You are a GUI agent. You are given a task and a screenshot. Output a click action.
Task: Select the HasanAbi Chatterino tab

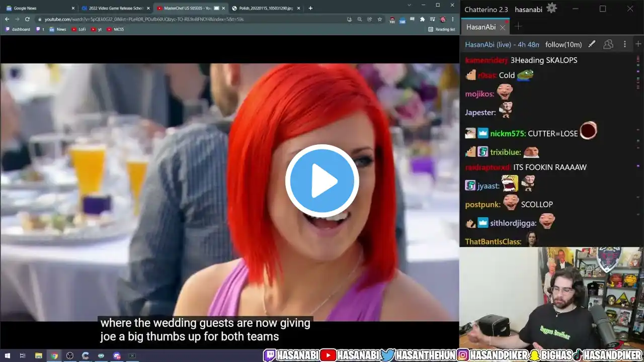[x=481, y=27]
